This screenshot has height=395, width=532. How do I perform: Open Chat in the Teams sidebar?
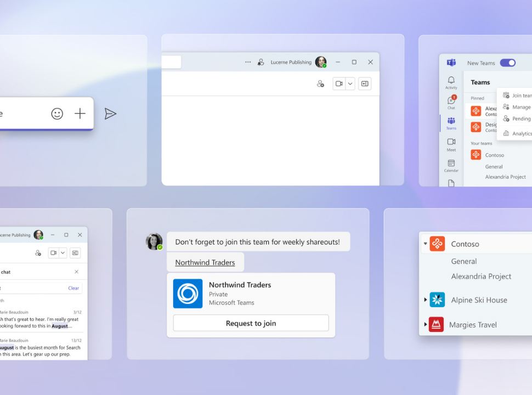click(451, 103)
